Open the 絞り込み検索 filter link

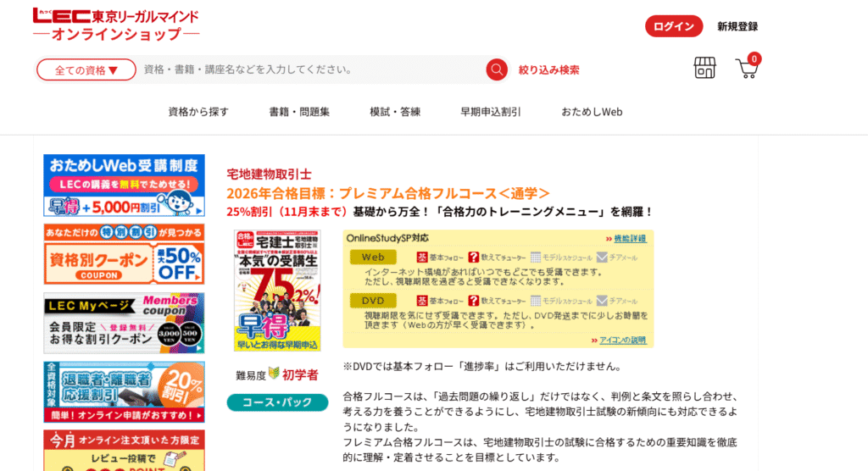pos(549,69)
